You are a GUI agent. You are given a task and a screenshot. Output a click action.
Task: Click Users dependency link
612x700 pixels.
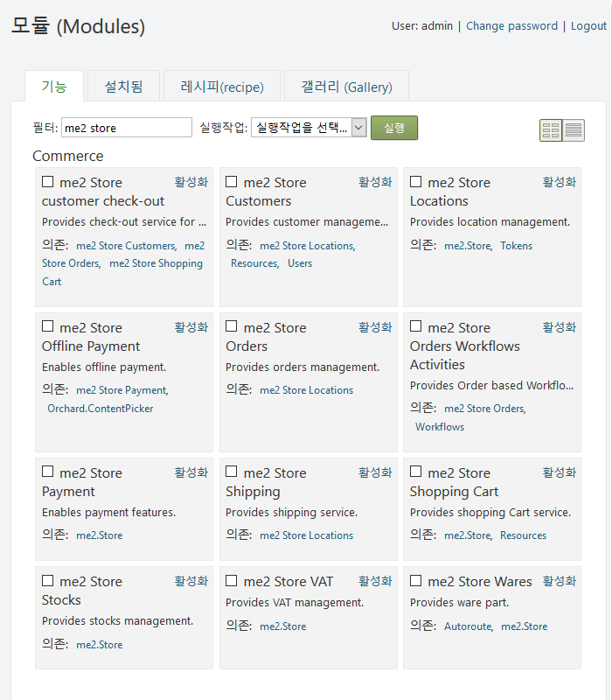[300, 263]
